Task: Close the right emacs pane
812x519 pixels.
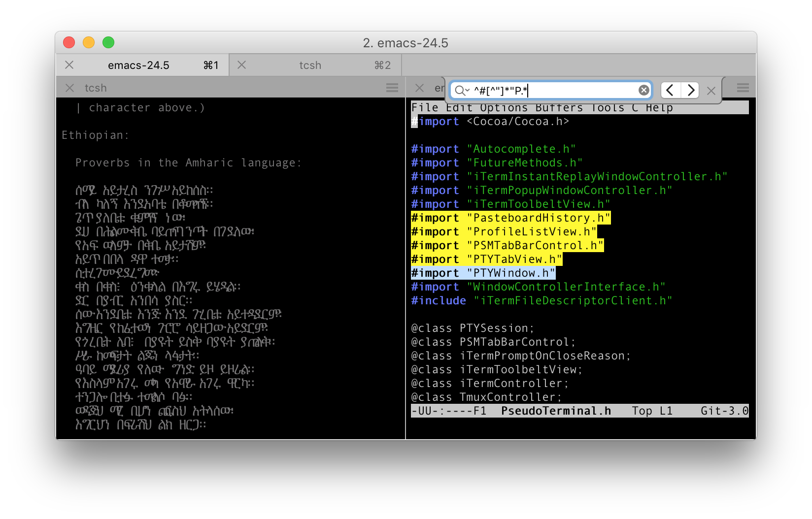Action: click(x=419, y=88)
